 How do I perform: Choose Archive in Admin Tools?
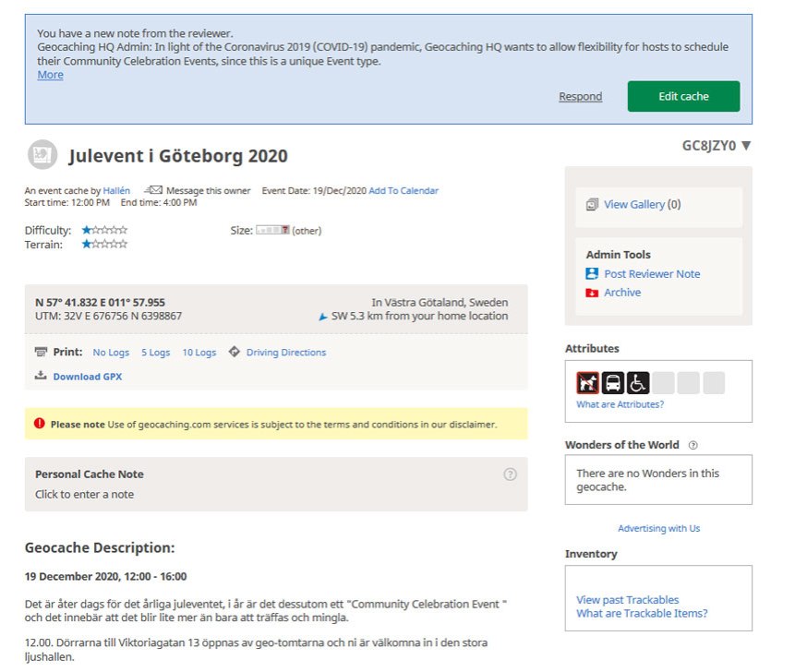tap(621, 293)
